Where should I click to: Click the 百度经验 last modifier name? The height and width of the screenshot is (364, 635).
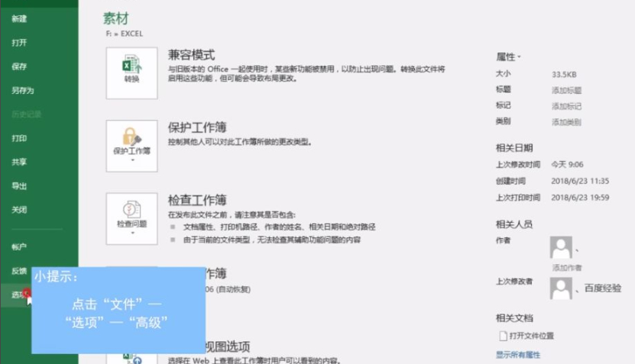pyautogui.click(x=603, y=288)
